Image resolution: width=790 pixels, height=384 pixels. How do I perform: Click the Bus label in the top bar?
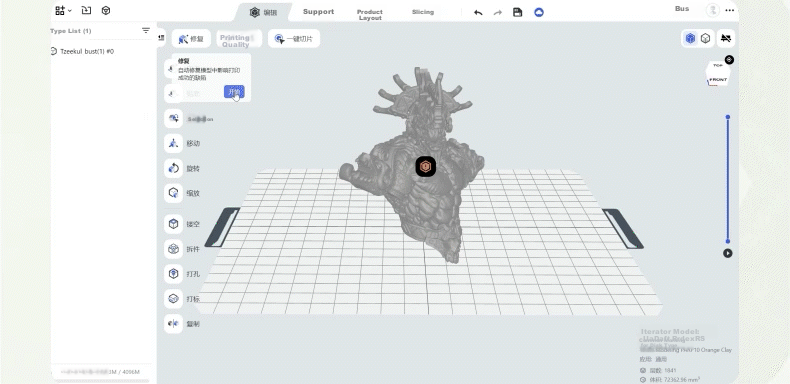coord(682,9)
